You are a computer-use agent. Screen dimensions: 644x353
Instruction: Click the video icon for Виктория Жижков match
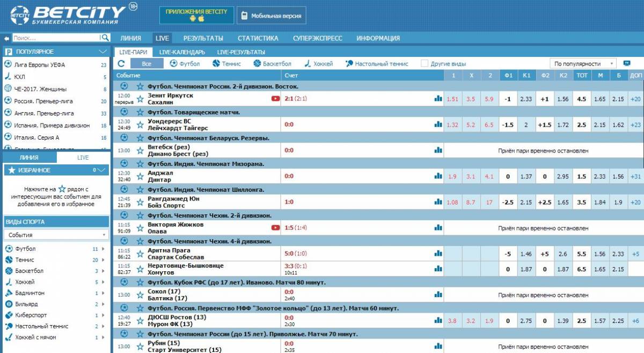[275, 228]
